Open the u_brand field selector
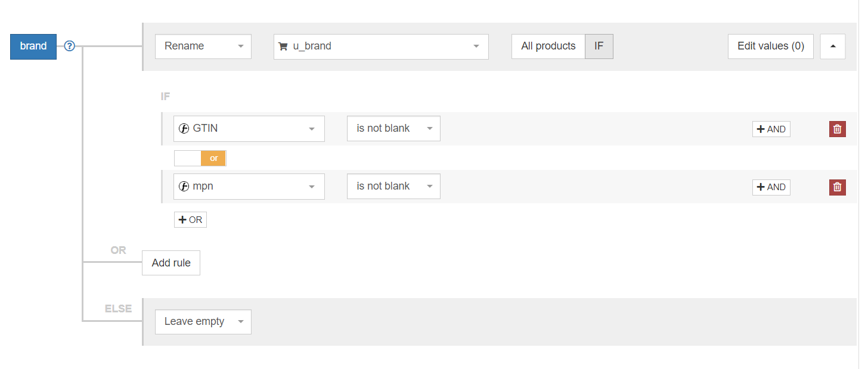The width and height of the screenshot is (868, 369). pyautogui.click(x=380, y=46)
